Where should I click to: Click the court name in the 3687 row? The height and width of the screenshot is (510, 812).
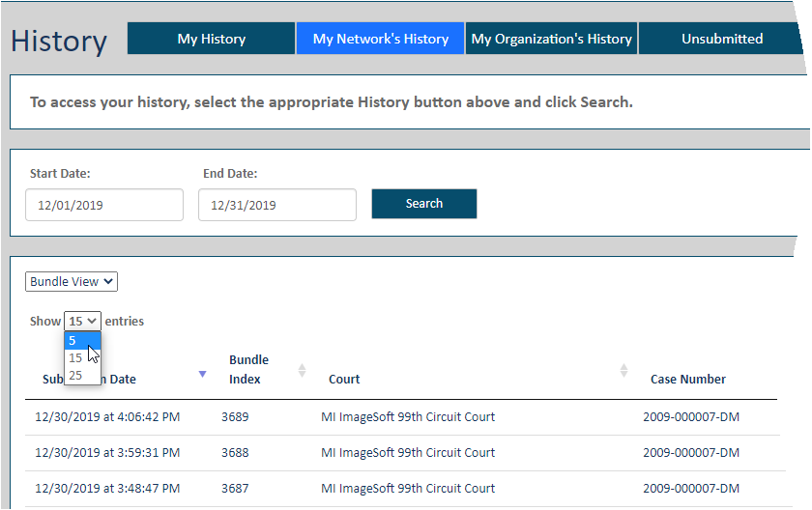pyautogui.click(x=408, y=489)
